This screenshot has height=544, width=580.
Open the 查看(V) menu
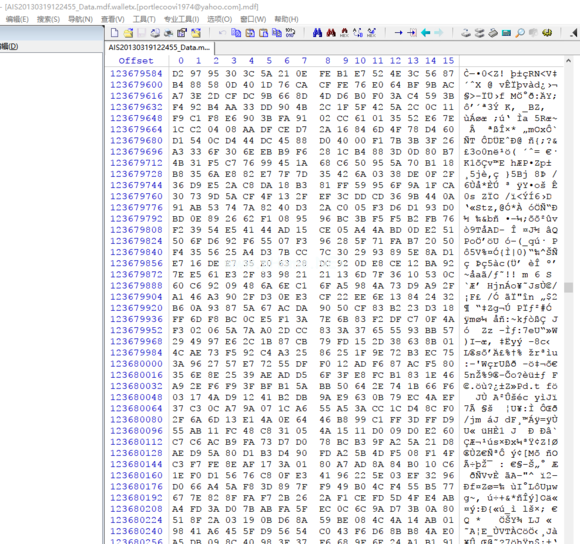click(x=113, y=19)
